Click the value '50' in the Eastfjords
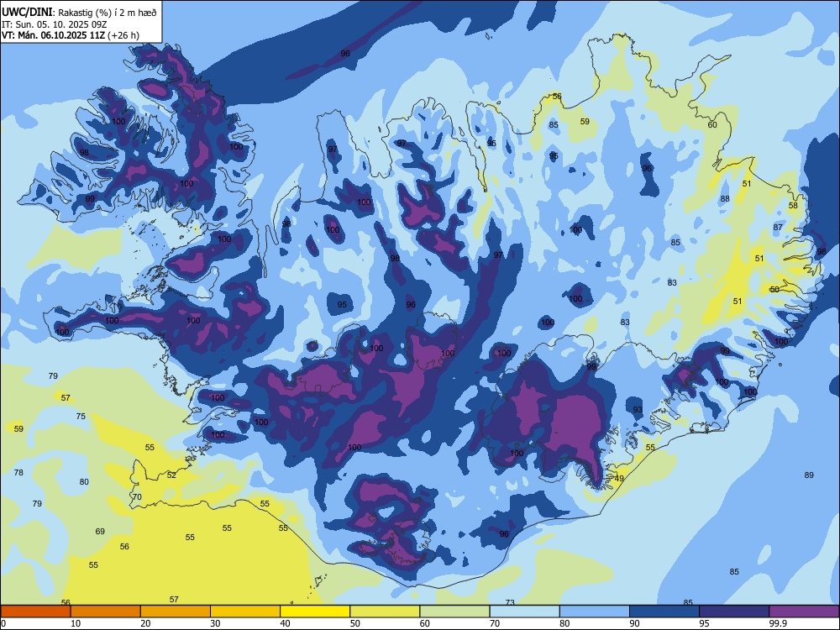Image resolution: width=840 pixels, height=630 pixels. (774, 289)
